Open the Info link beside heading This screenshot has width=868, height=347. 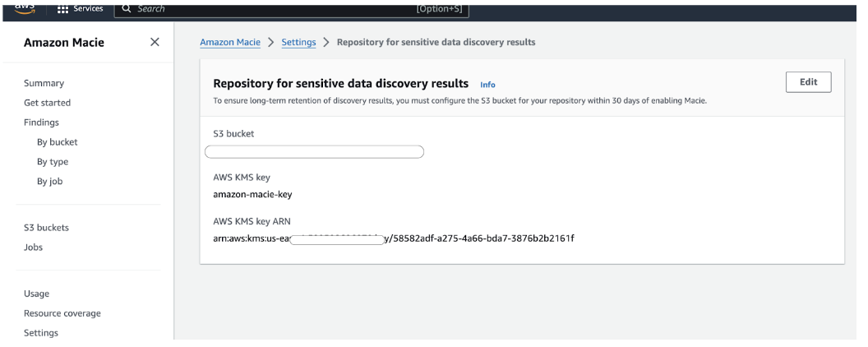[x=487, y=85]
